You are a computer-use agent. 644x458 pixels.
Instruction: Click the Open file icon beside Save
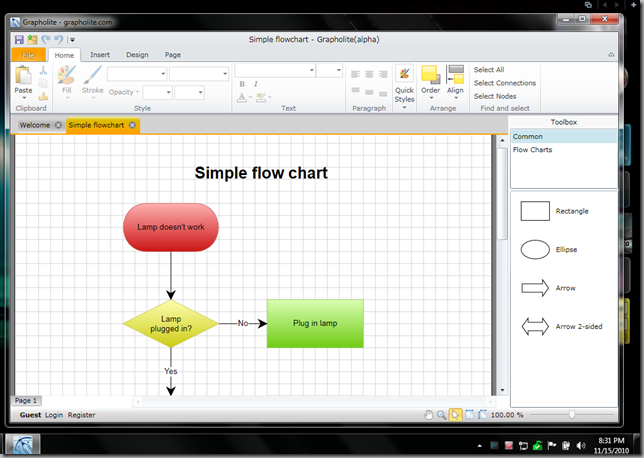[32, 39]
